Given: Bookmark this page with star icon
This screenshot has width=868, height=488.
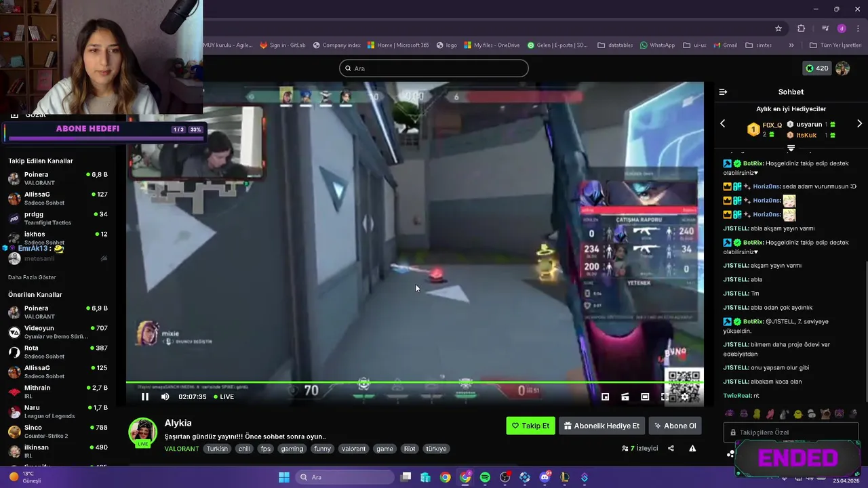Looking at the screenshot, I should point(778,28).
